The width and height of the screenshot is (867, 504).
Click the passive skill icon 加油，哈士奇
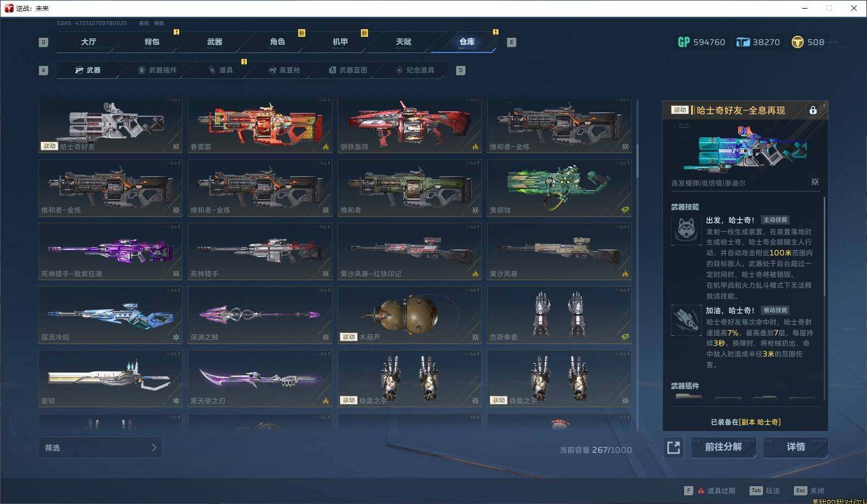point(686,320)
